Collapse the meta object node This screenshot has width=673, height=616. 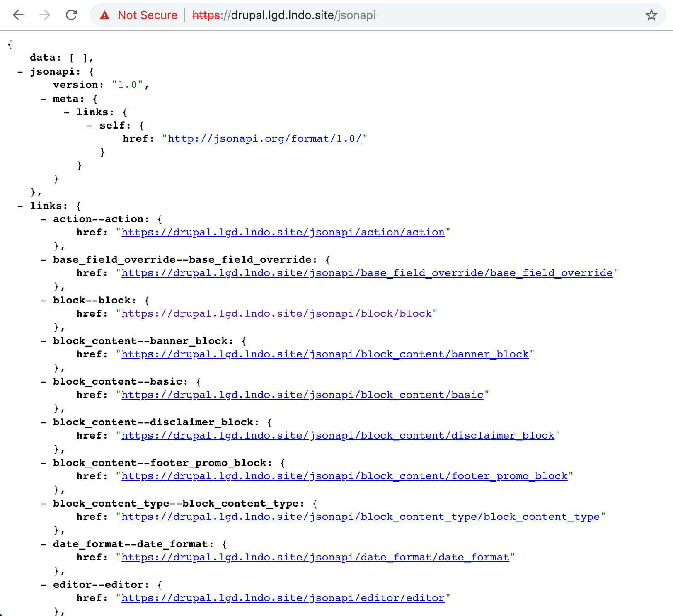tap(43, 99)
